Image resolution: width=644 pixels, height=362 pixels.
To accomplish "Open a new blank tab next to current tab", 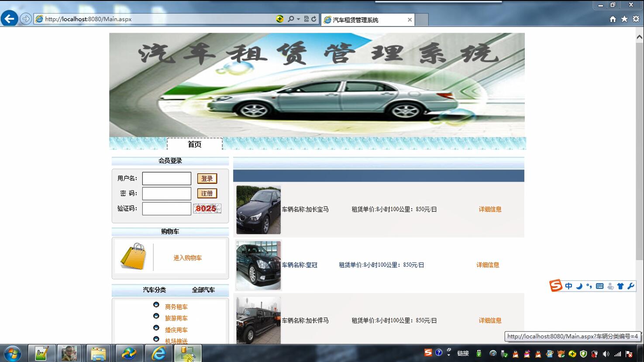I will 421,20.
